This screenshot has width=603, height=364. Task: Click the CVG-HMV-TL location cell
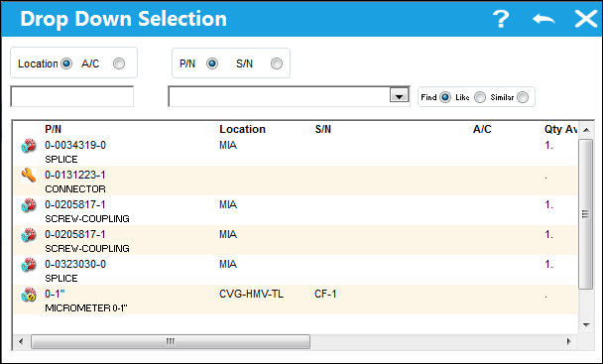(x=252, y=294)
